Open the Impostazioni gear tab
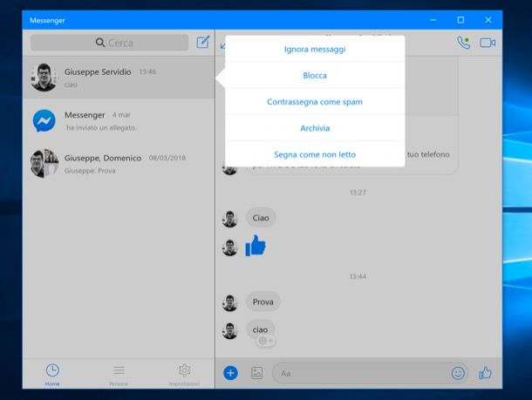532x400 pixels. click(184, 375)
